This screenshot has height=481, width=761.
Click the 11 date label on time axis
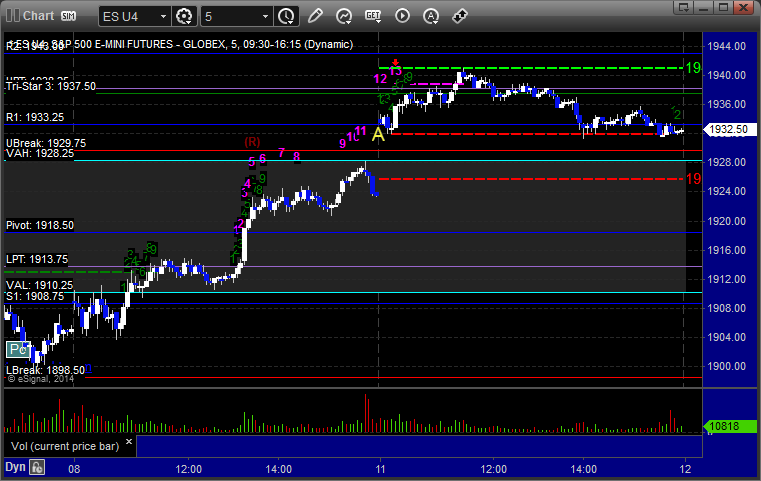(380, 469)
